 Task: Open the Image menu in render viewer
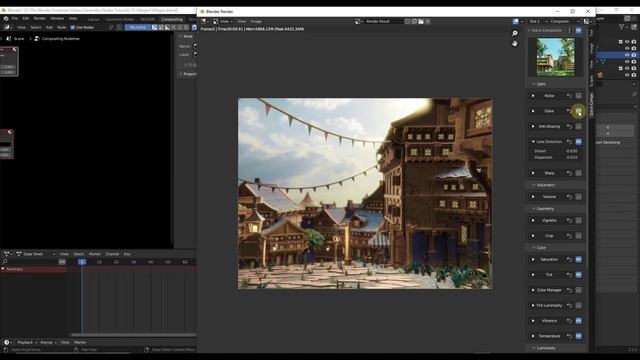(x=256, y=21)
